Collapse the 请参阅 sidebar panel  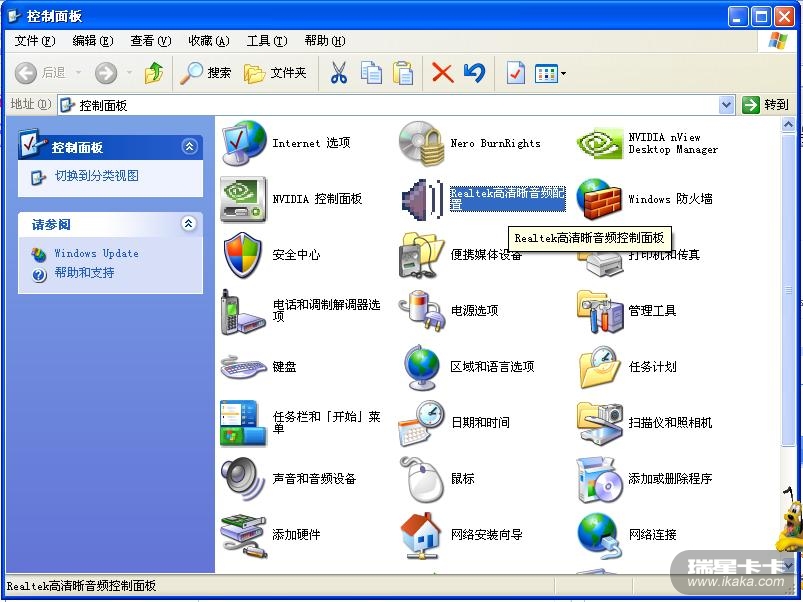tap(189, 224)
